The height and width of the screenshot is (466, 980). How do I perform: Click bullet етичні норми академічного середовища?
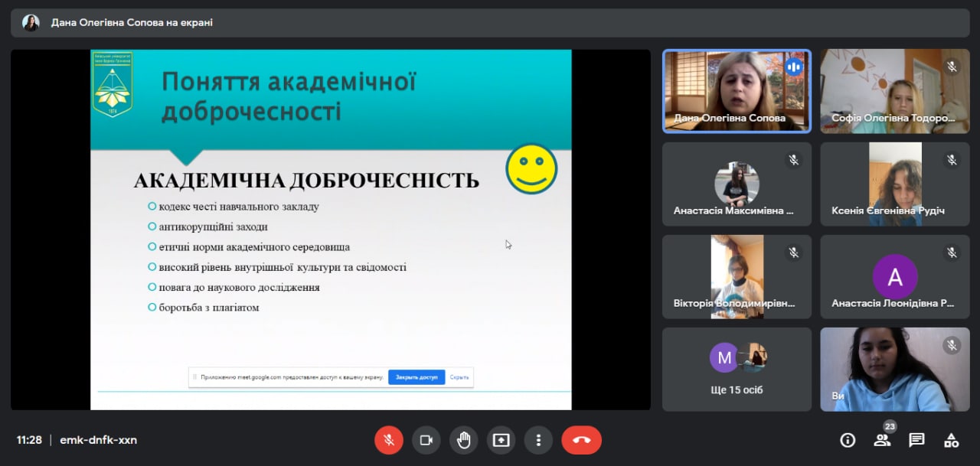(254, 247)
